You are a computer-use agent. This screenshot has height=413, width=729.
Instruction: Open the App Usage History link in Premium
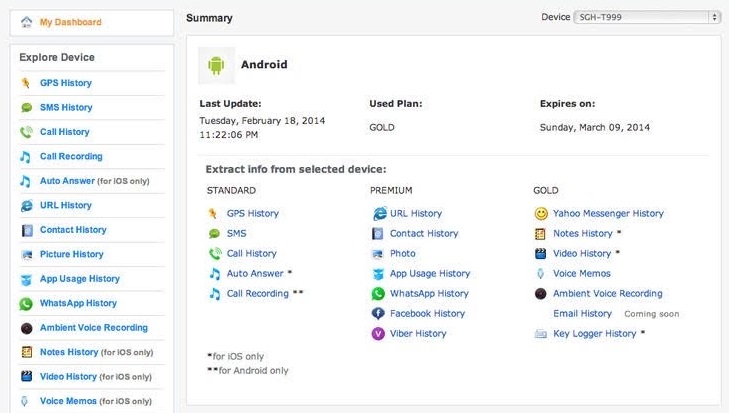click(x=430, y=274)
